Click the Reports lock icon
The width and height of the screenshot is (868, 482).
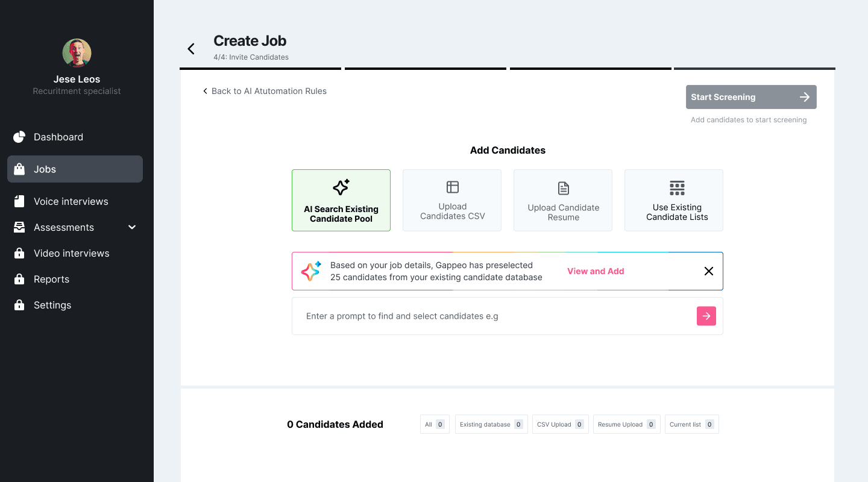[19, 279]
